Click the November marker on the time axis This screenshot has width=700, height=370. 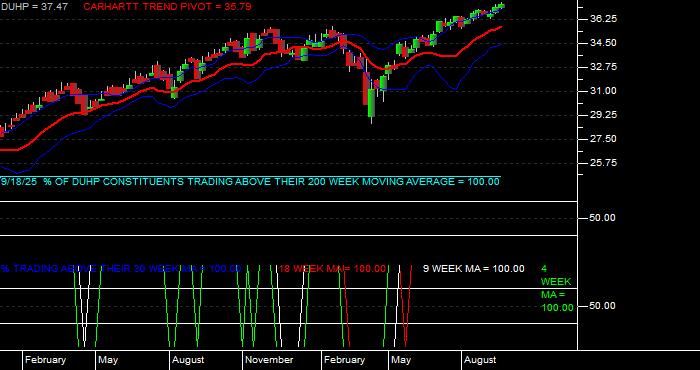point(269,360)
